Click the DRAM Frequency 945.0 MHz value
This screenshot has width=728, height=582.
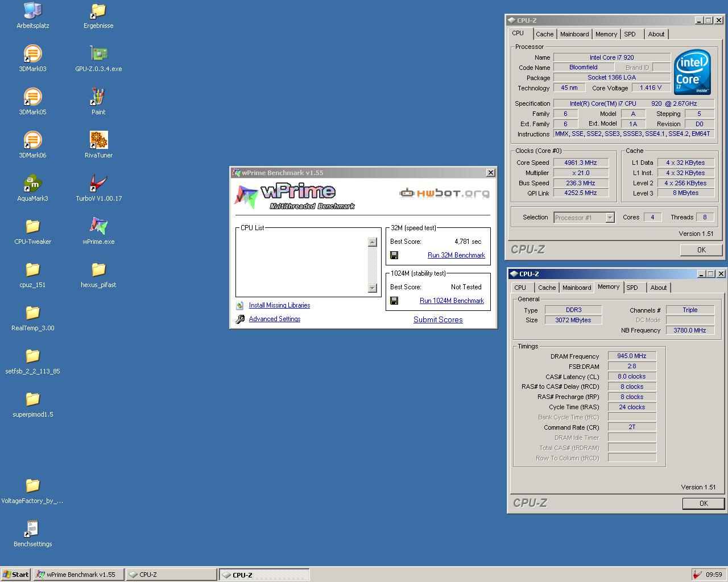[632, 356]
